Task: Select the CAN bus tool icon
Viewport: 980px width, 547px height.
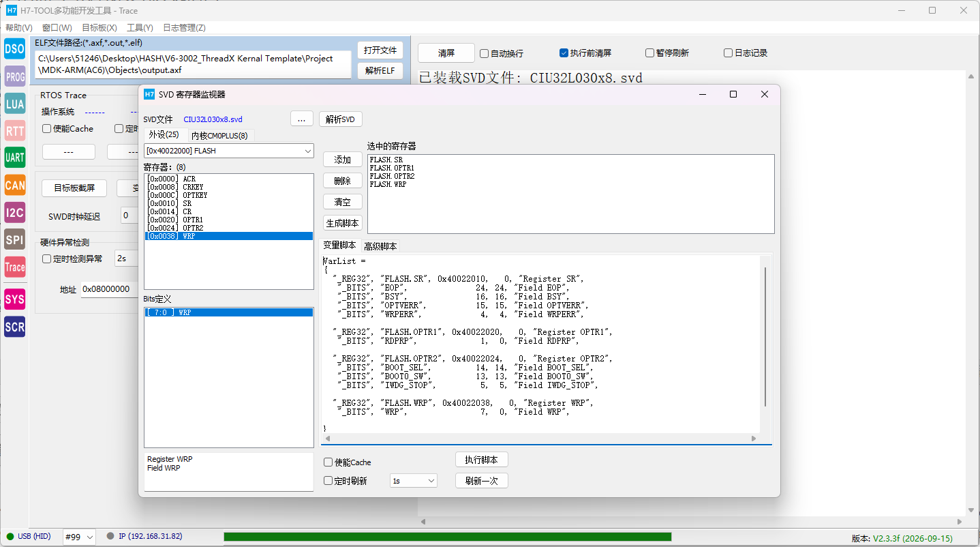Action: pos(14,185)
